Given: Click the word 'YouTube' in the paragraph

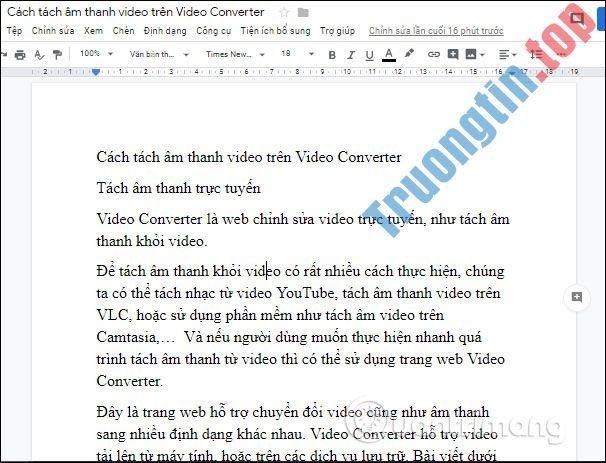Looking at the screenshot, I should [x=305, y=293].
